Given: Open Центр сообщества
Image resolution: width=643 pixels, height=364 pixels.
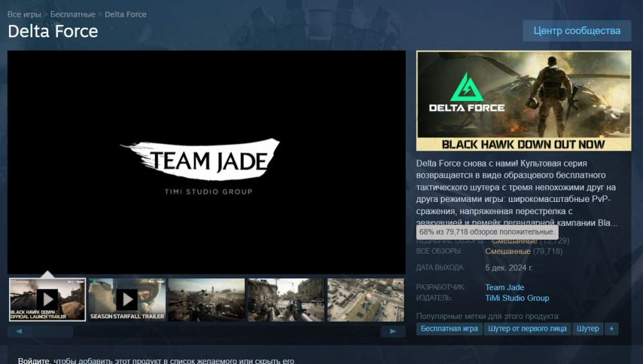Looking at the screenshot, I should (577, 31).
